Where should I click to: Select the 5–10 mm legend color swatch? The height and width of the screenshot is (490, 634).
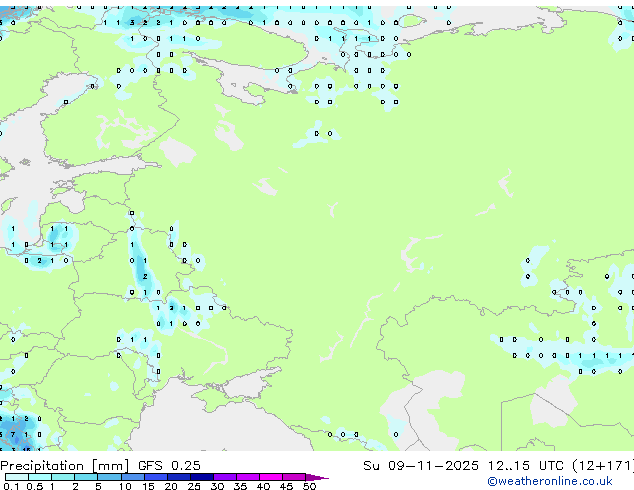(109, 477)
